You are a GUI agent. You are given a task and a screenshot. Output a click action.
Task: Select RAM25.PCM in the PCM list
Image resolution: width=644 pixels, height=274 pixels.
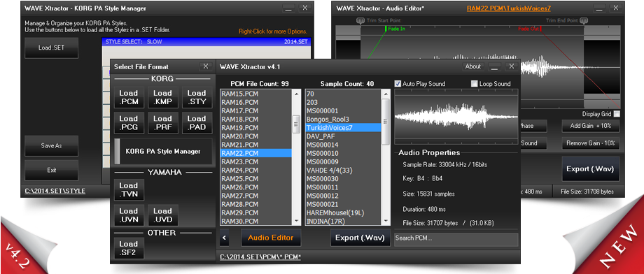pyautogui.click(x=256, y=178)
